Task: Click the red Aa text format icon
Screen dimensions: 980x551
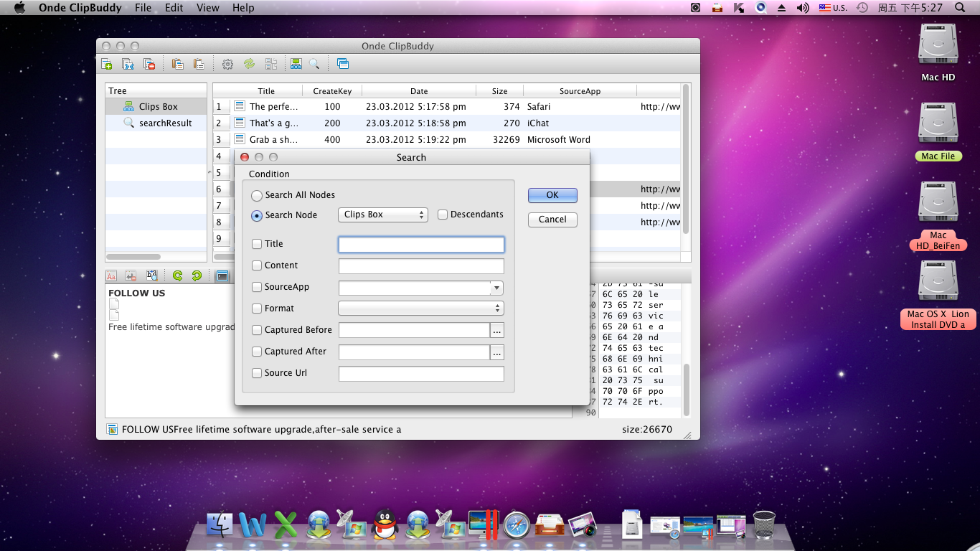Action: tap(111, 275)
